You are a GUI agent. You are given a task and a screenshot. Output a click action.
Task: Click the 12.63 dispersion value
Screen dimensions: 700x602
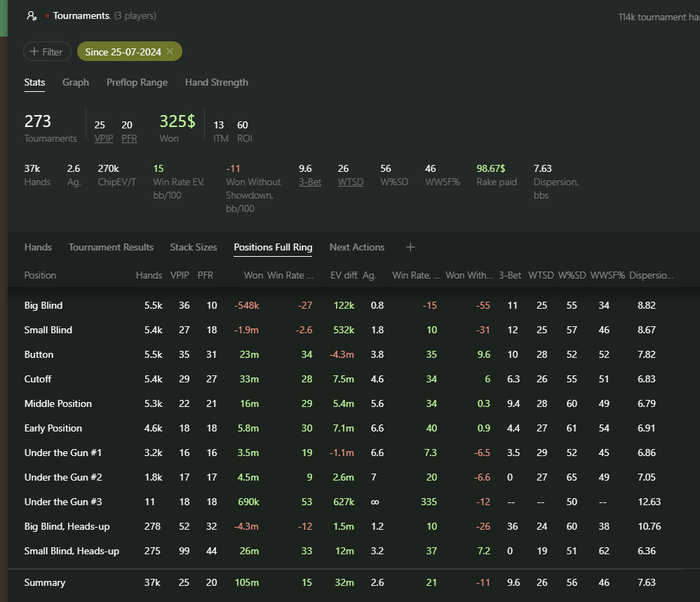click(x=649, y=502)
